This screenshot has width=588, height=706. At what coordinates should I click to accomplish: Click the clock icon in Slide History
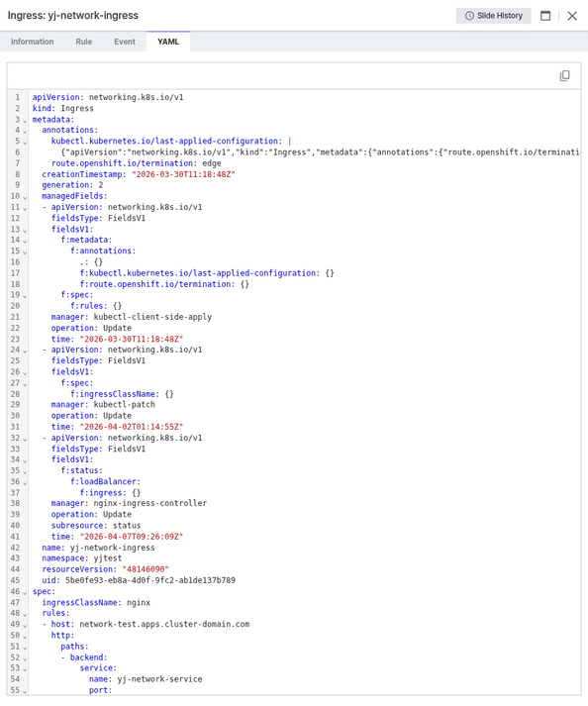point(469,16)
